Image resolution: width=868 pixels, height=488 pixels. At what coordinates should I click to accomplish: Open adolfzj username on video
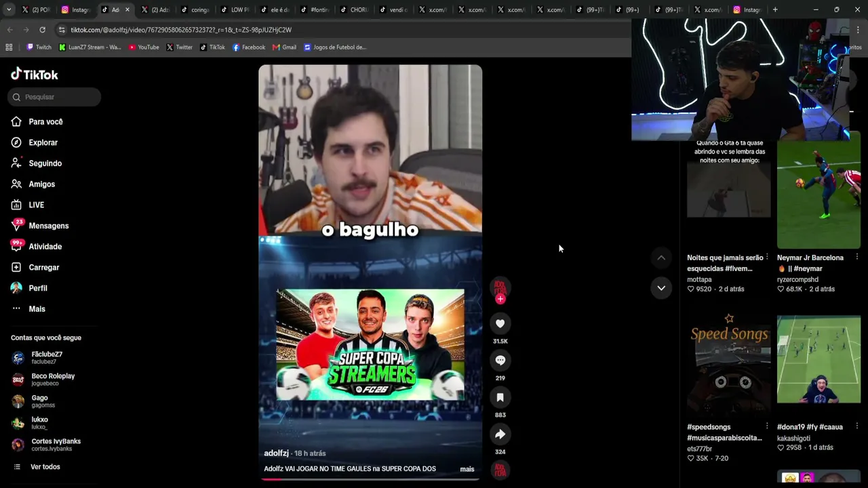point(276,453)
